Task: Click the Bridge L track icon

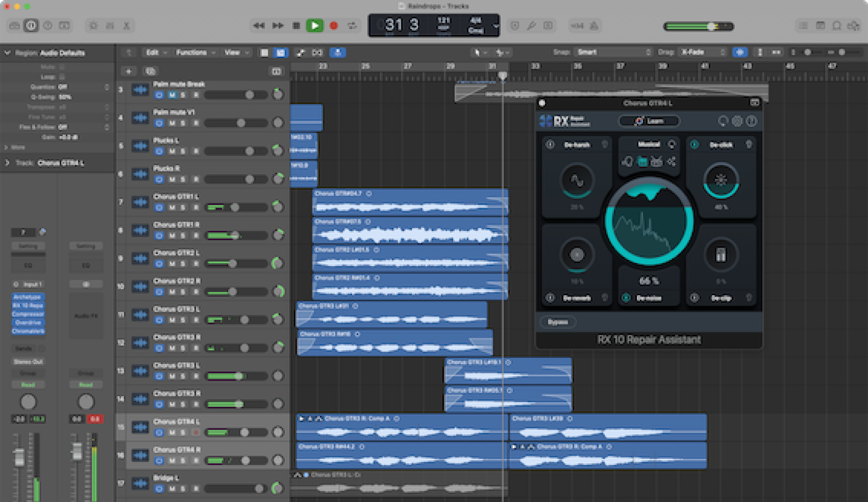Action: click(140, 484)
